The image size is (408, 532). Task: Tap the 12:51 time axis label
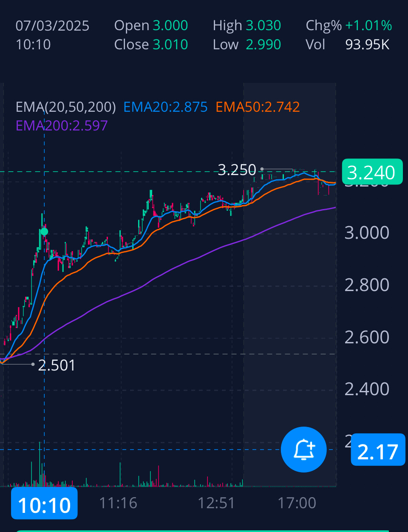[216, 503]
